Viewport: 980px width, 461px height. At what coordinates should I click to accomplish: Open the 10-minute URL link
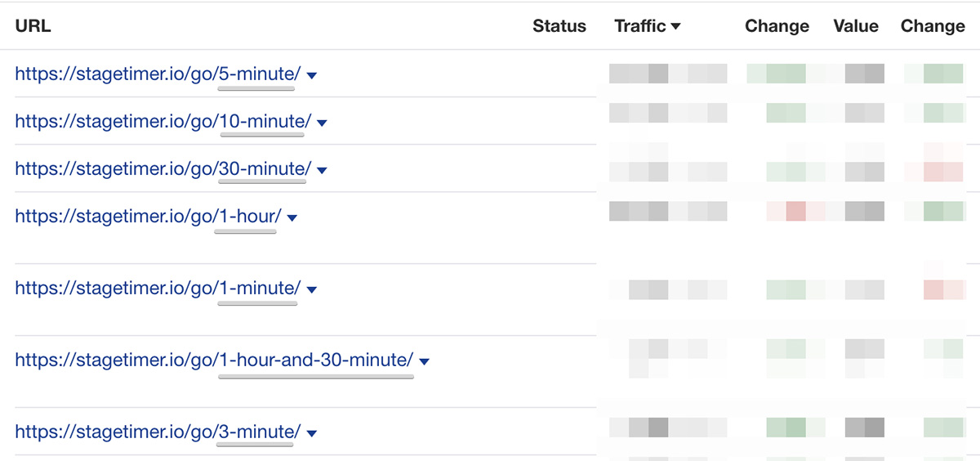coord(163,122)
